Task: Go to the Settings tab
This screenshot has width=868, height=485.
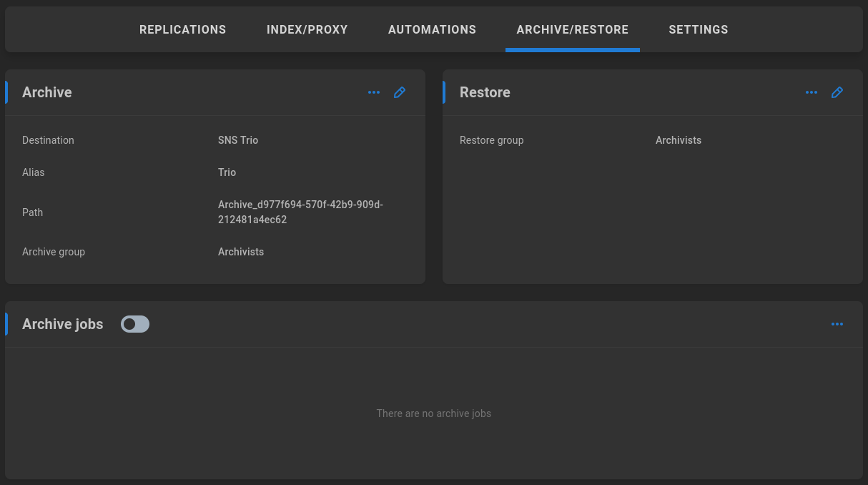Action: [699, 29]
